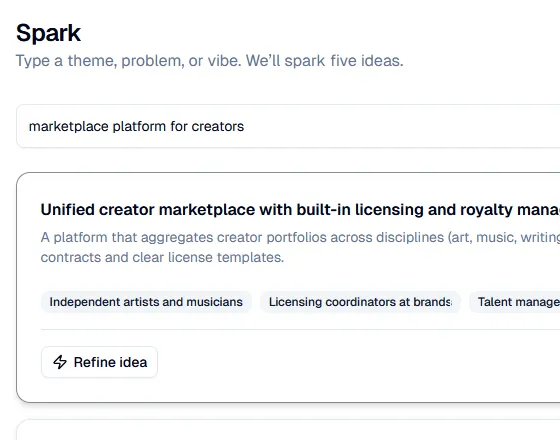Select the 'Independent artists and musicians' tag
This screenshot has height=440, width=560.
tap(146, 302)
